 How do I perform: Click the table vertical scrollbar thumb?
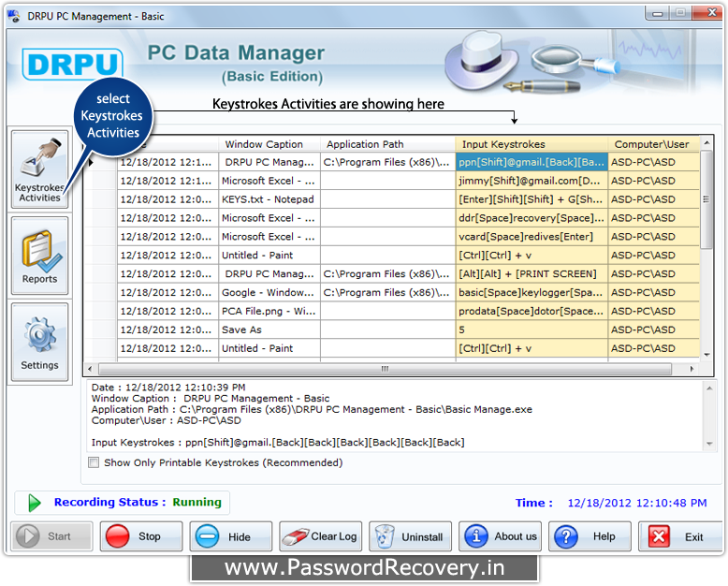[x=706, y=199]
